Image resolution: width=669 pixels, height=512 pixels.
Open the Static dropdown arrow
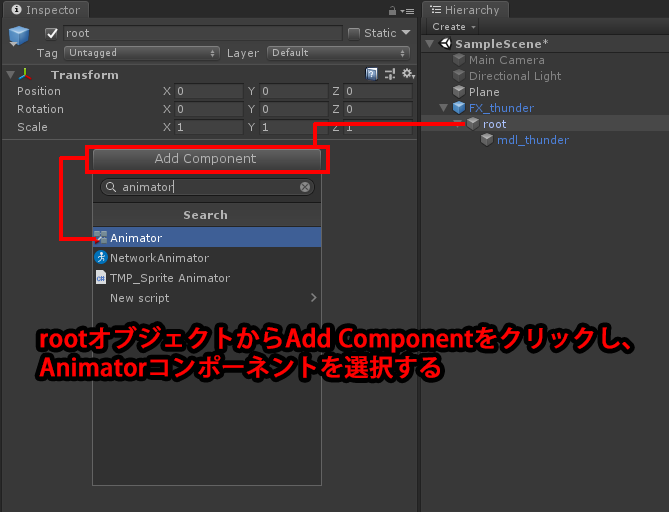[406, 33]
